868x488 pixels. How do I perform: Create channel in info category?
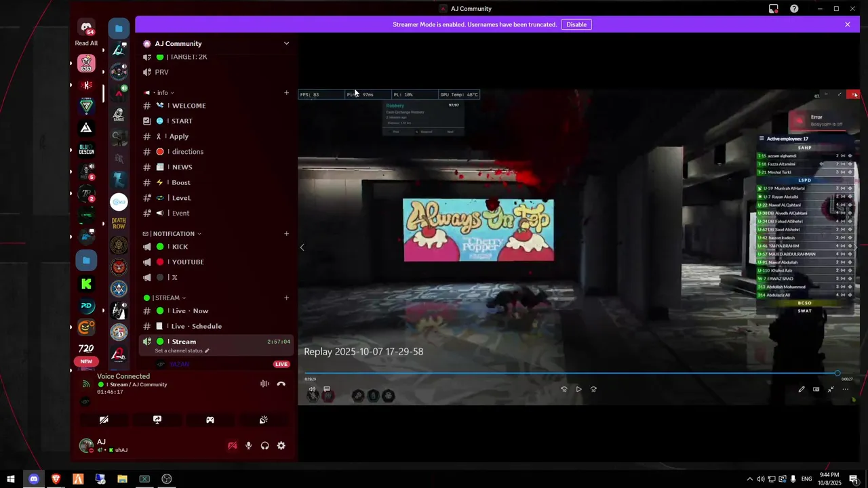pos(286,93)
